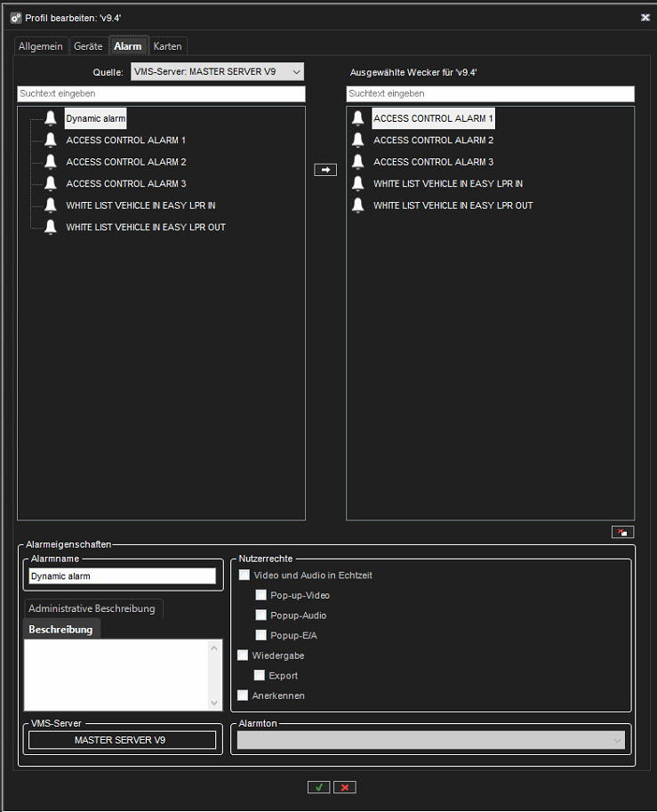The image size is (657, 812).
Task: Open the Karten tab
Action: pos(167,46)
